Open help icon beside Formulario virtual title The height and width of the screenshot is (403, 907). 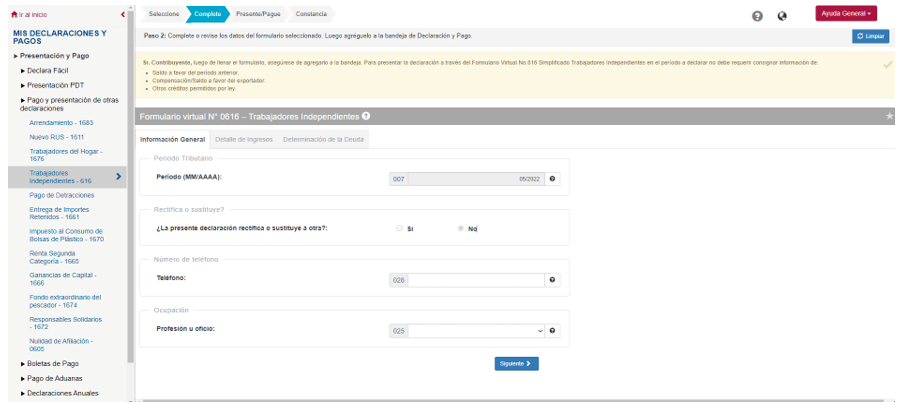366,116
